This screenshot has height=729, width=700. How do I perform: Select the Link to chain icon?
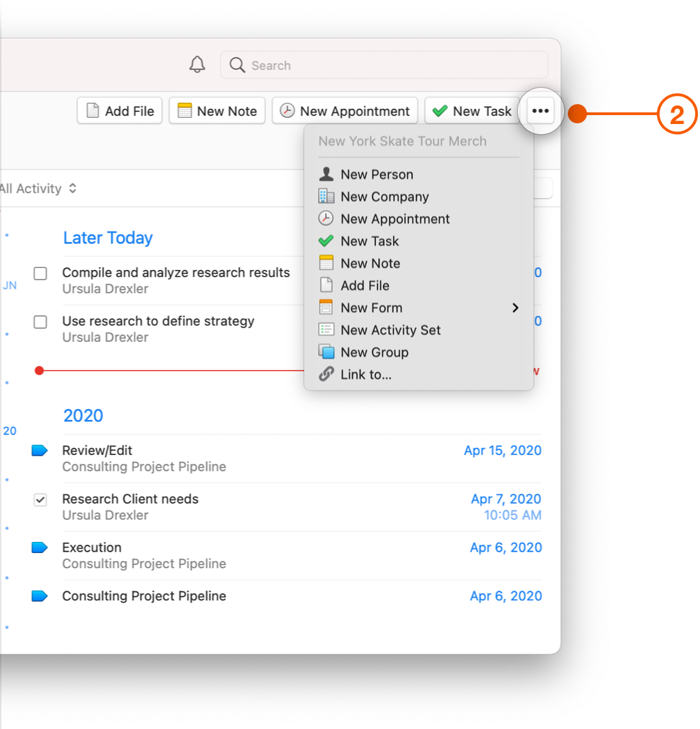327,374
